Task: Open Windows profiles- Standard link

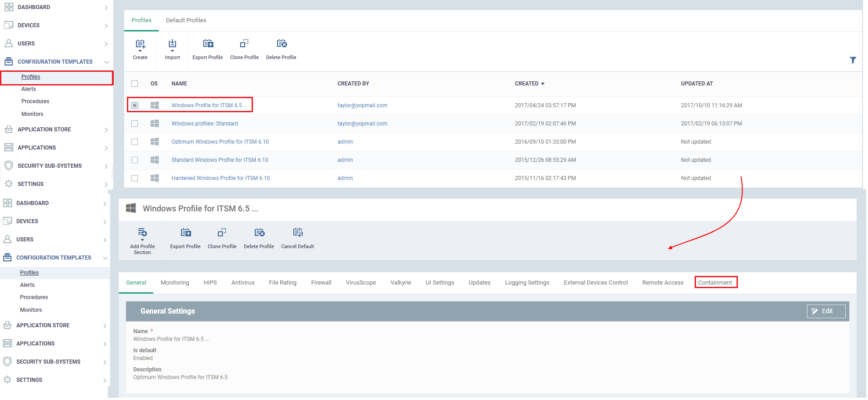Action: tap(205, 124)
